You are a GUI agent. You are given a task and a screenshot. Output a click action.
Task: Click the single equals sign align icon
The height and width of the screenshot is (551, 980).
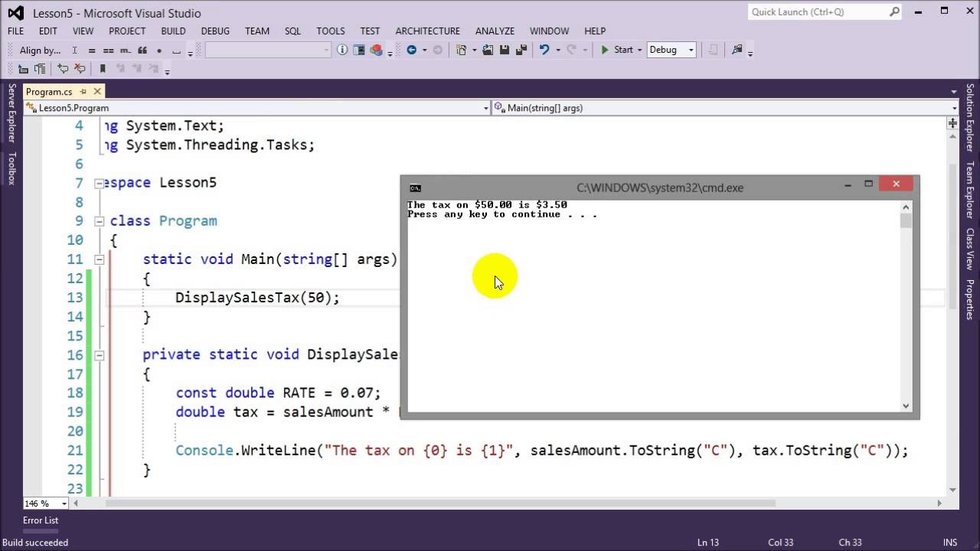(x=92, y=50)
